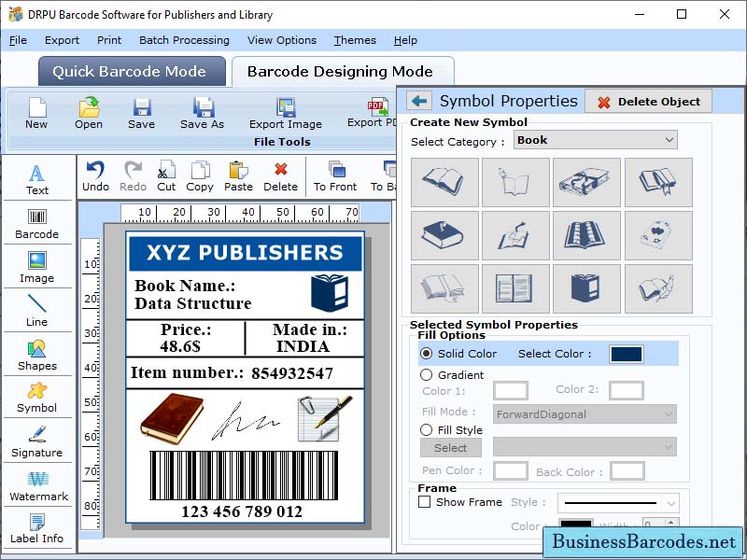Screen dimensions: 747x560
Task: Choose the playing cards book symbol thumbnail
Action: pyautogui.click(x=656, y=235)
